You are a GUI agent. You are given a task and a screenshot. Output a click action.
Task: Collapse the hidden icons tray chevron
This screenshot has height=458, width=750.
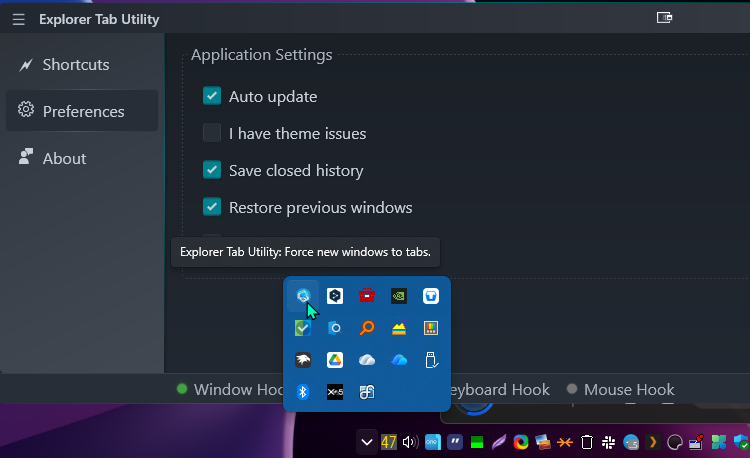point(367,442)
